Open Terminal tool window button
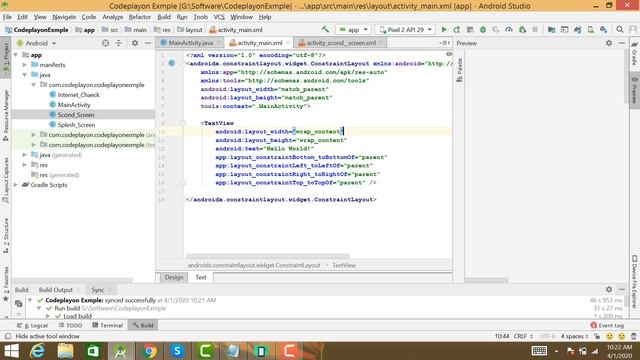The height and width of the screenshot is (360, 640). pos(108,325)
